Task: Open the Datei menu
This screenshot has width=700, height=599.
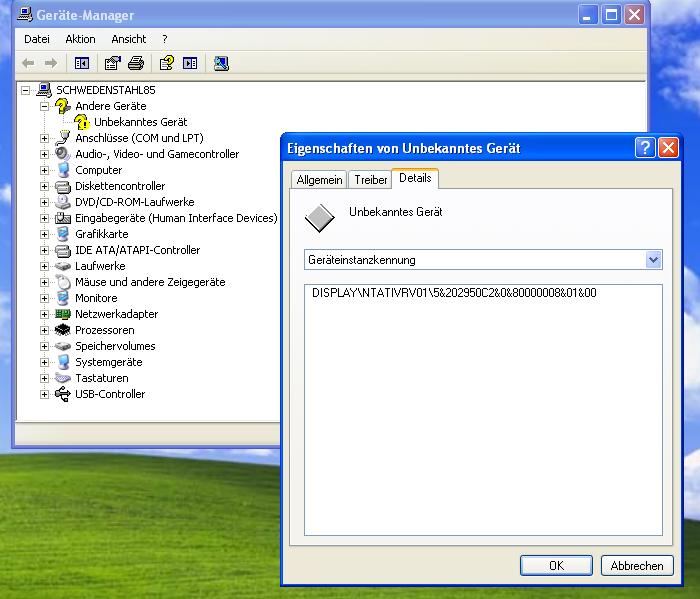Action: click(x=37, y=39)
